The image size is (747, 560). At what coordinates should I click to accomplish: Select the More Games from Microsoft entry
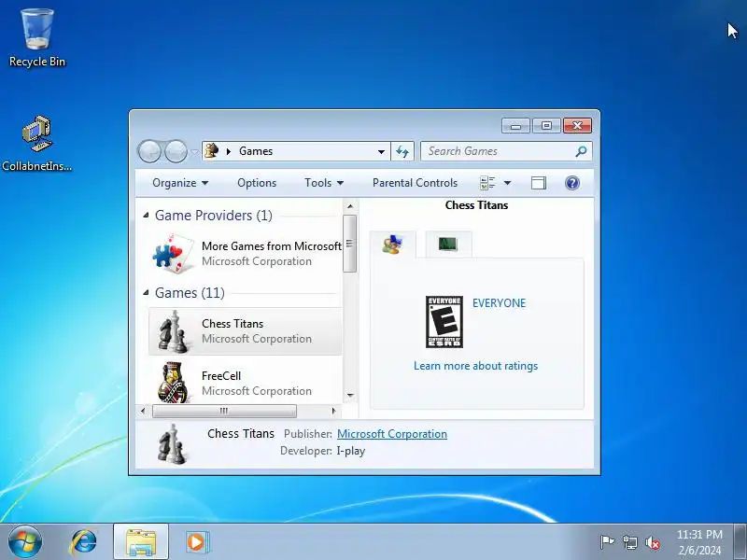[246, 253]
